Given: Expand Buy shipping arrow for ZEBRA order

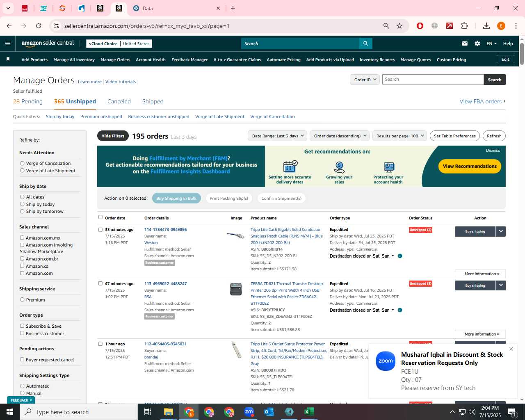Looking at the screenshot, I should point(501,285).
